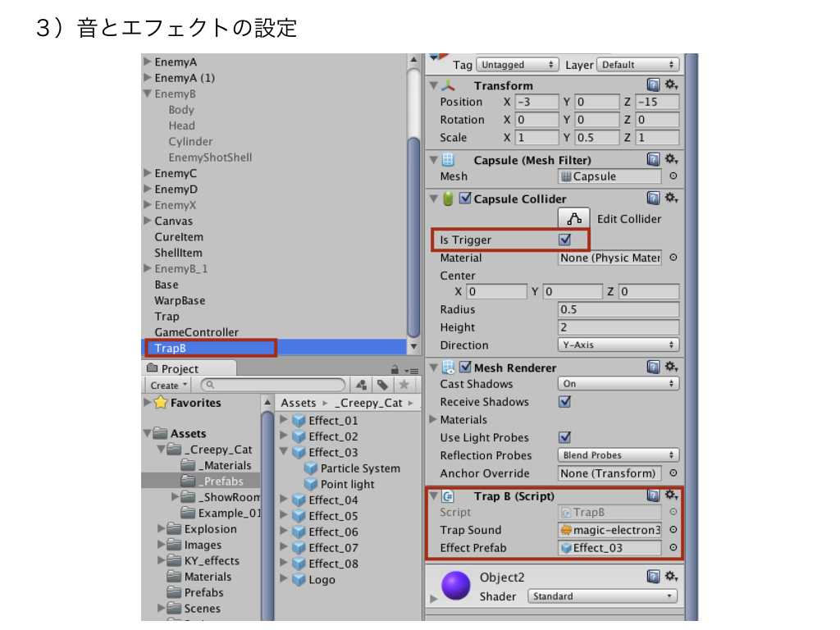Screen dimensions: 840x630
Task: Click search by label tag icon
Action: (x=382, y=385)
